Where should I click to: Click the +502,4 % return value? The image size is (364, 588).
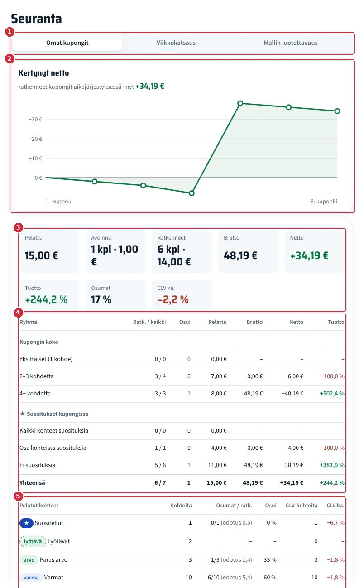[x=332, y=394]
